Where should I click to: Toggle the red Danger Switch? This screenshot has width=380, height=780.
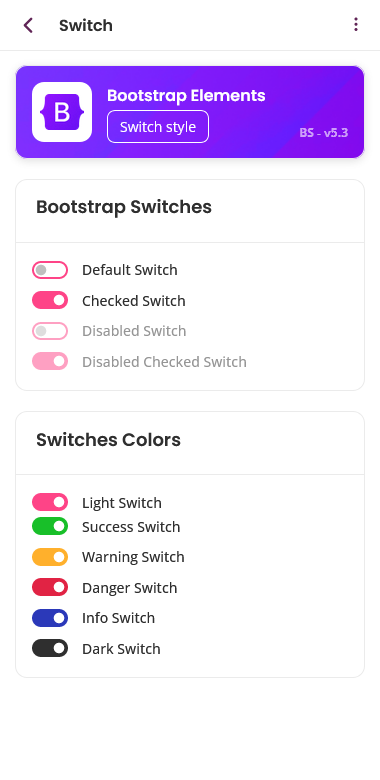tap(50, 587)
